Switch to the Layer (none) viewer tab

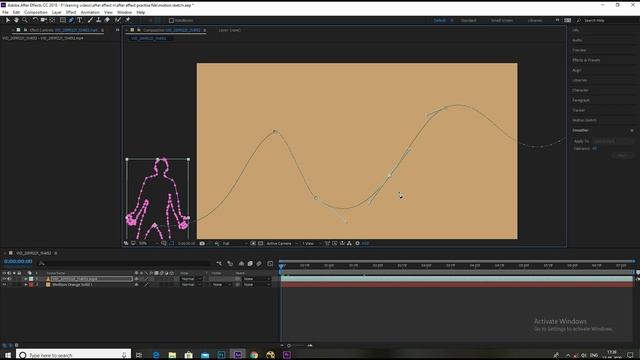pos(229,30)
